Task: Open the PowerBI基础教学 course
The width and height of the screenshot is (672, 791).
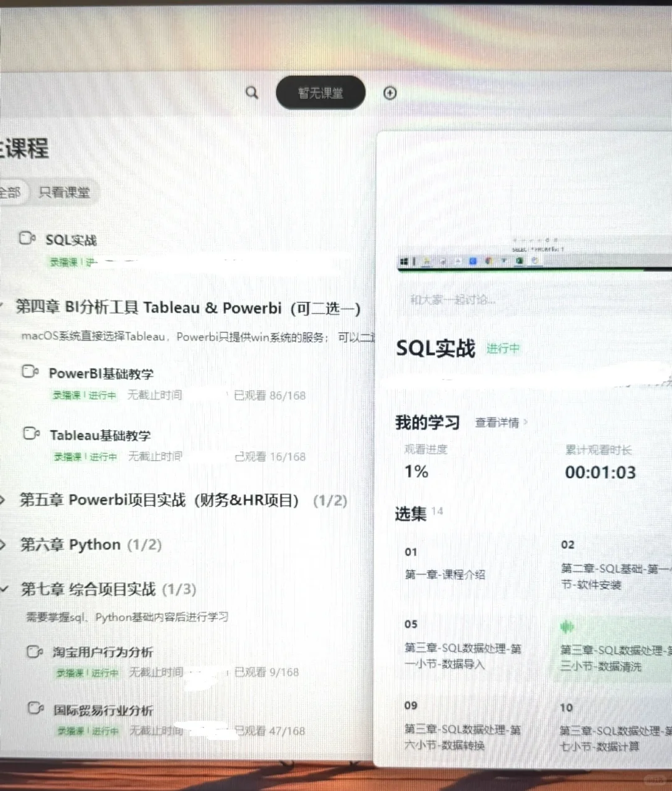Action: tap(101, 373)
